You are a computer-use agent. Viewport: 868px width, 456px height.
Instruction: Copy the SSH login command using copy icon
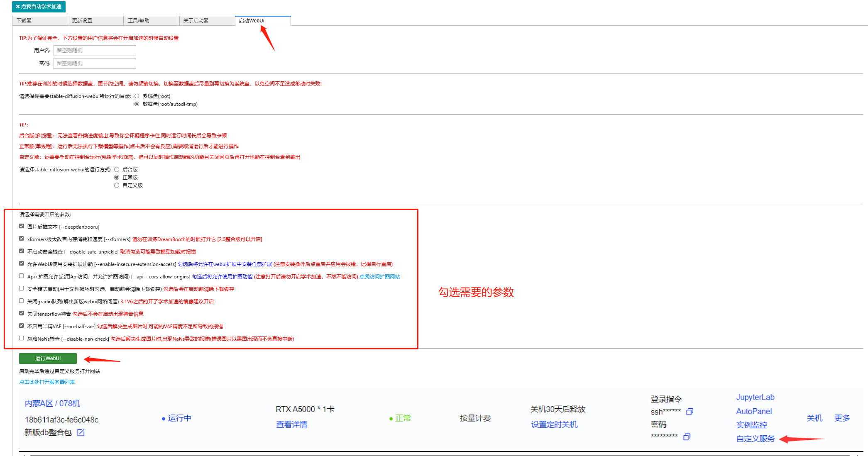690,412
